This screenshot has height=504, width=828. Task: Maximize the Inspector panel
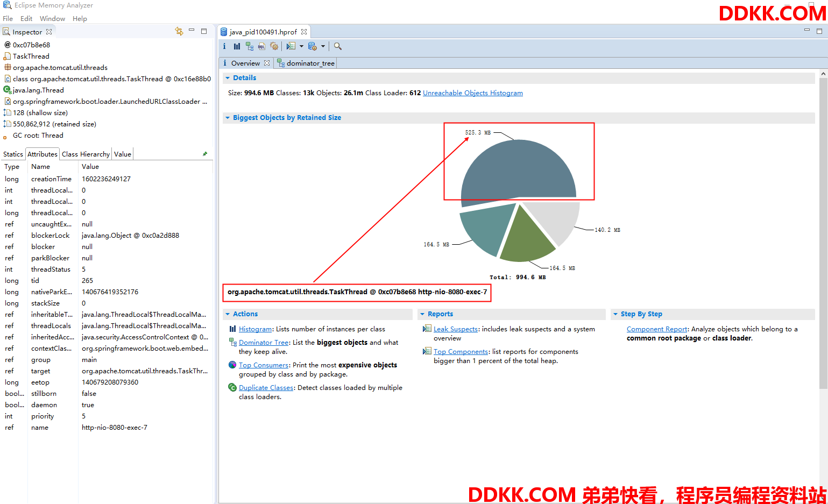(x=204, y=31)
